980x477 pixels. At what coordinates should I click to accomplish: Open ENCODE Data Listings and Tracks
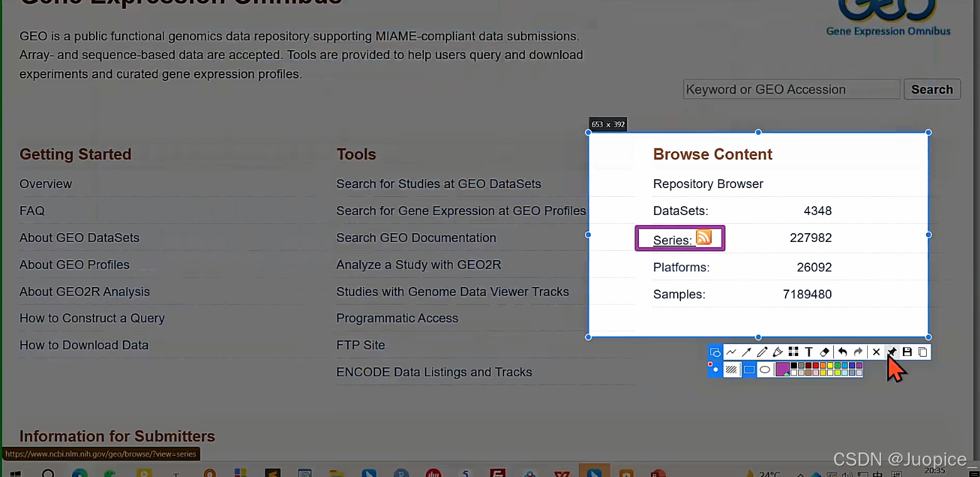point(434,372)
